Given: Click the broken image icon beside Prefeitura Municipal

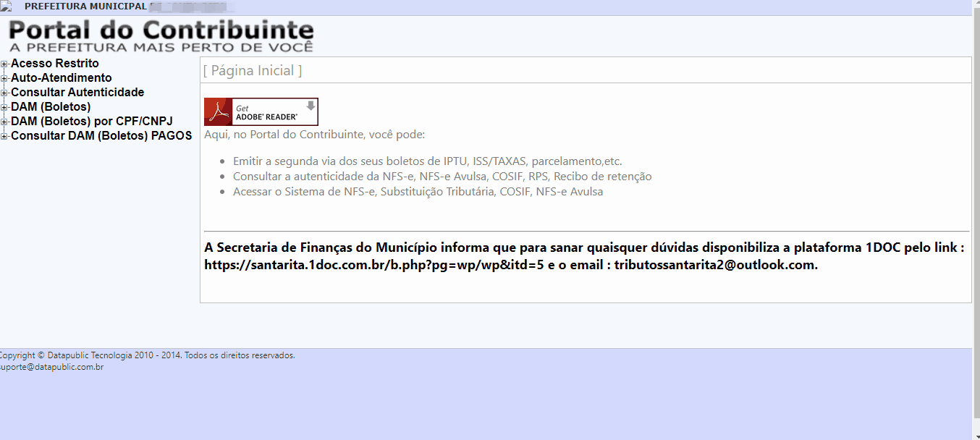Looking at the screenshot, I should point(6,7).
